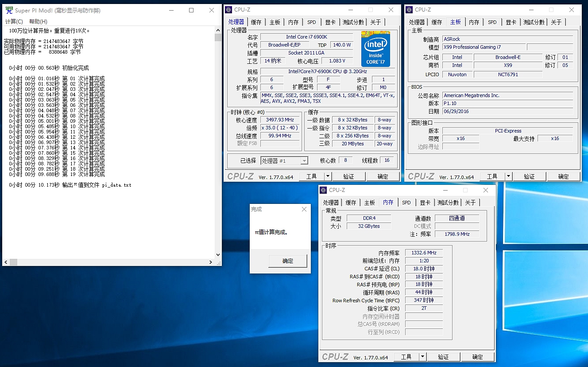Viewport: 588px width, 367px height.
Task: Open the 计算(C) menu in Super PI
Action: (14, 21)
